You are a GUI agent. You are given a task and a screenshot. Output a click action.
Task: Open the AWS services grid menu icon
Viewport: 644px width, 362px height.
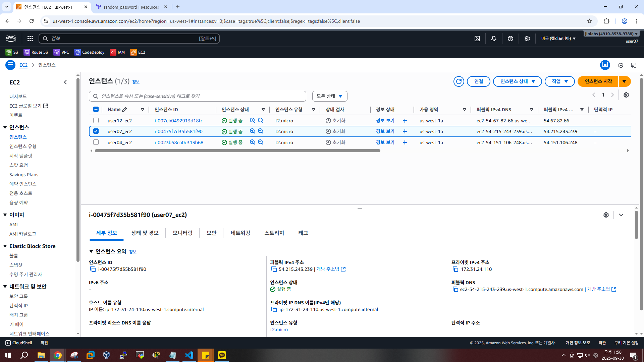30,39
